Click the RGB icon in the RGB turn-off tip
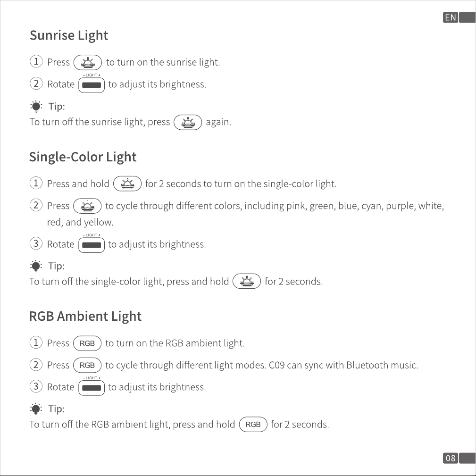 point(253,425)
